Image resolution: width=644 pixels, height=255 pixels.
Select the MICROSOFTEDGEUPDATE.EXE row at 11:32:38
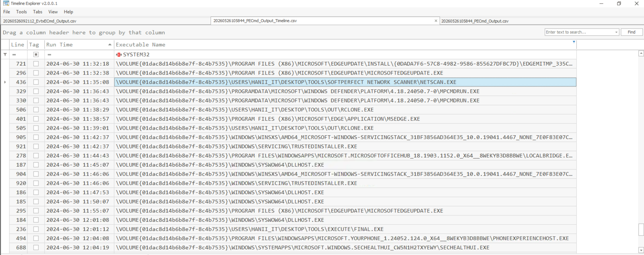point(345,73)
